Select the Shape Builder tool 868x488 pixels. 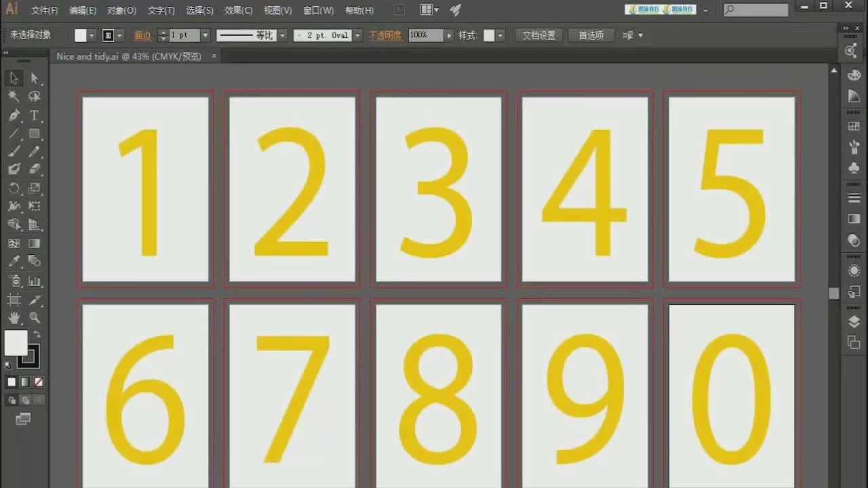[14, 224]
